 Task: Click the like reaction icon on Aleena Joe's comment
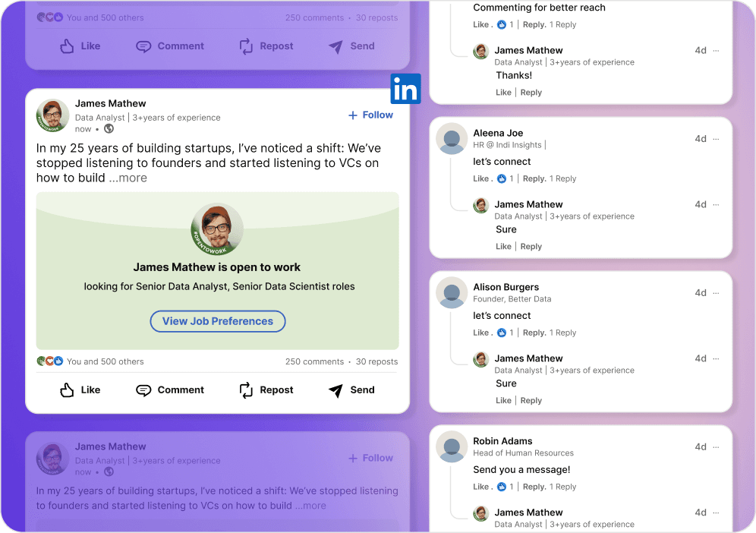502,179
